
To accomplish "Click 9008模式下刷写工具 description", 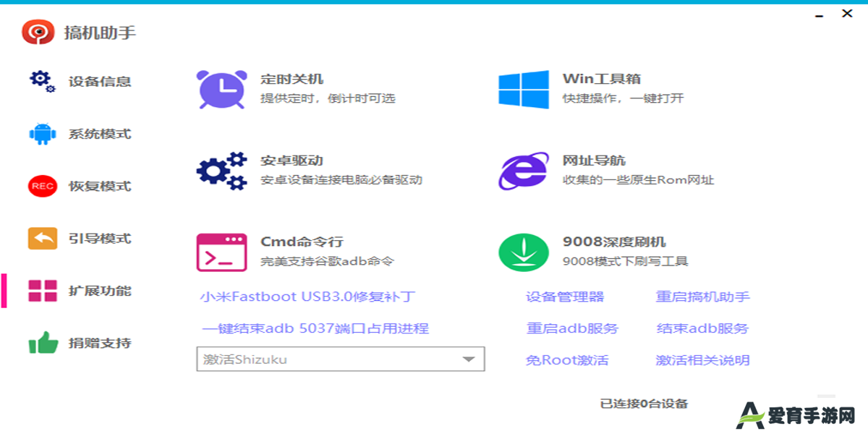I will click(626, 262).
